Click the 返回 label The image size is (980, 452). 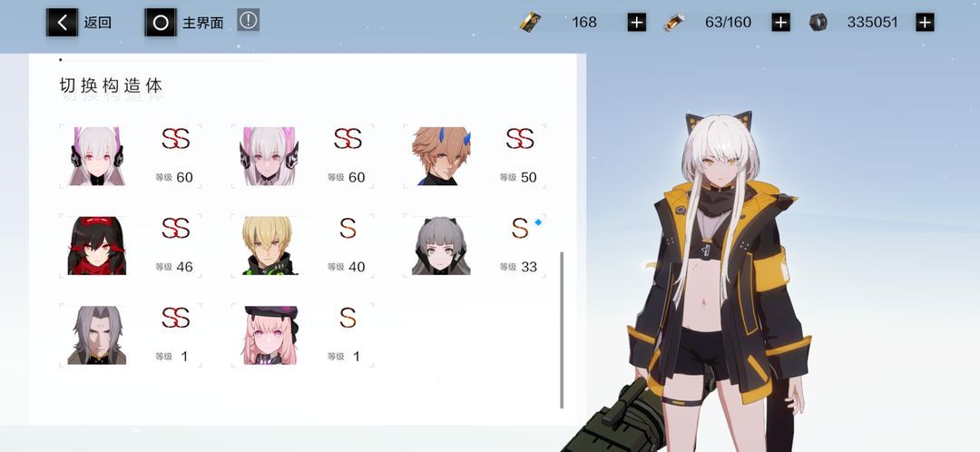click(97, 23)
